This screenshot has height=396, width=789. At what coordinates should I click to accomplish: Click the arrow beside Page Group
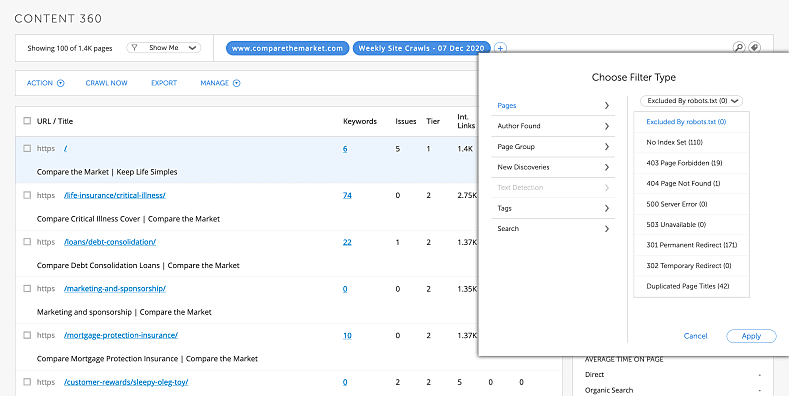click(x=606, y=146)
